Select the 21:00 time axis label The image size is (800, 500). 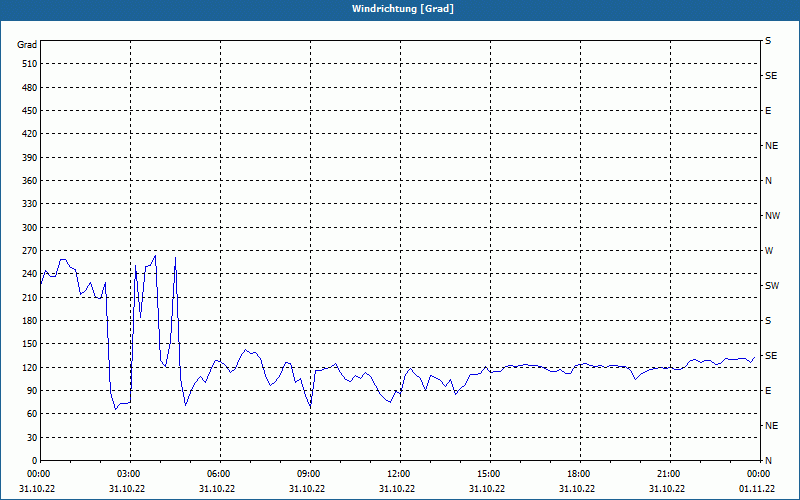pyautogui.click(x=670, y=474)
